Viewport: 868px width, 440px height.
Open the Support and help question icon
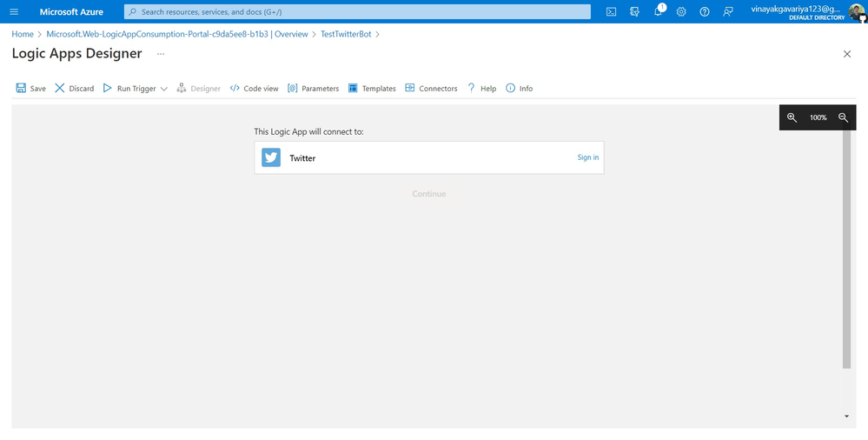[705, 11]
